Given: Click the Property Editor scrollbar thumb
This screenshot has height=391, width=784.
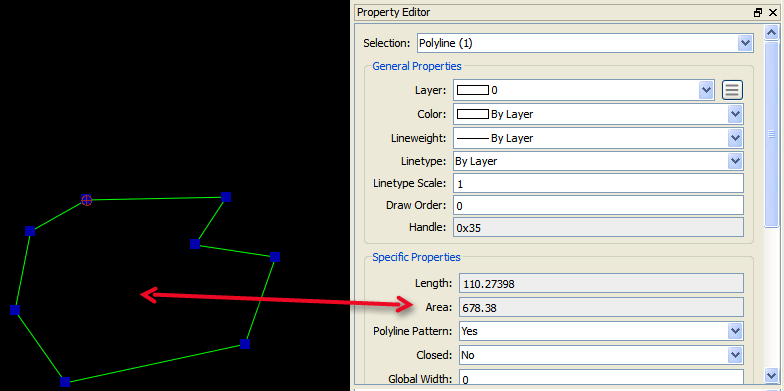Looking at the screenshot, I should [771, 134].
